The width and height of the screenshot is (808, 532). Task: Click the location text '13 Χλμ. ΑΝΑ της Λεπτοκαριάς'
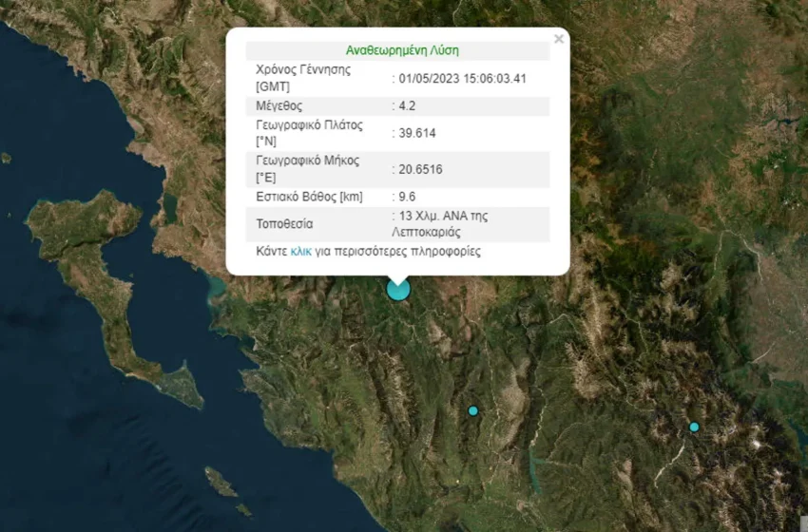(442, 223)
